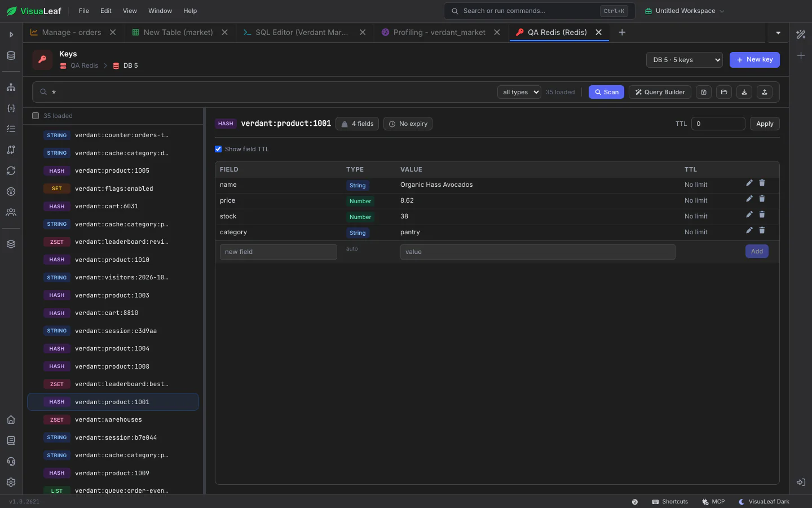This screenshot has width=812, height=508.
Task: Edit the price field with pencil icon
Action: [x=749, y=199]
